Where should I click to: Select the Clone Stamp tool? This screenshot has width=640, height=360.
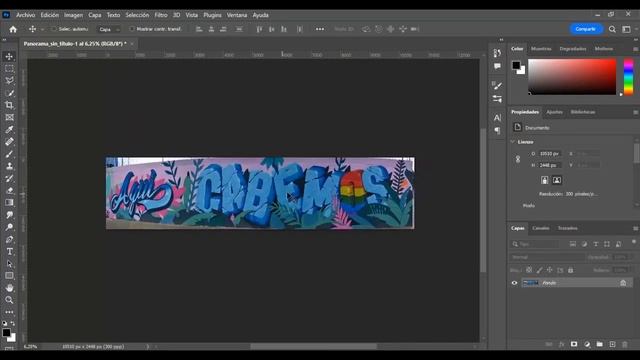[x=9, y=166]
